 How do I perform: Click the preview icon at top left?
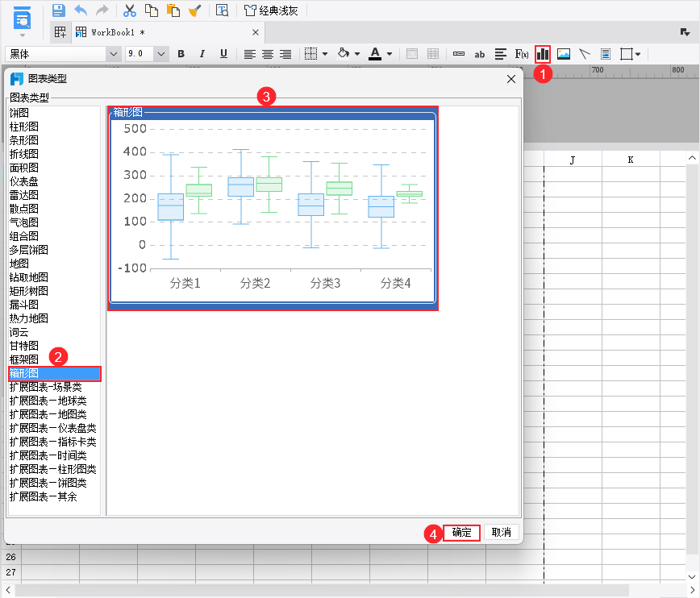(x=22, y=19)
